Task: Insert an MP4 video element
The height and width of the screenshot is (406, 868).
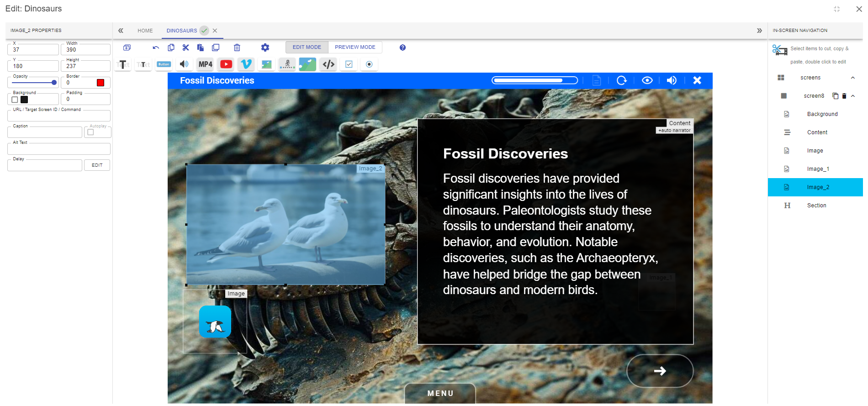Action: coord(206,64)
